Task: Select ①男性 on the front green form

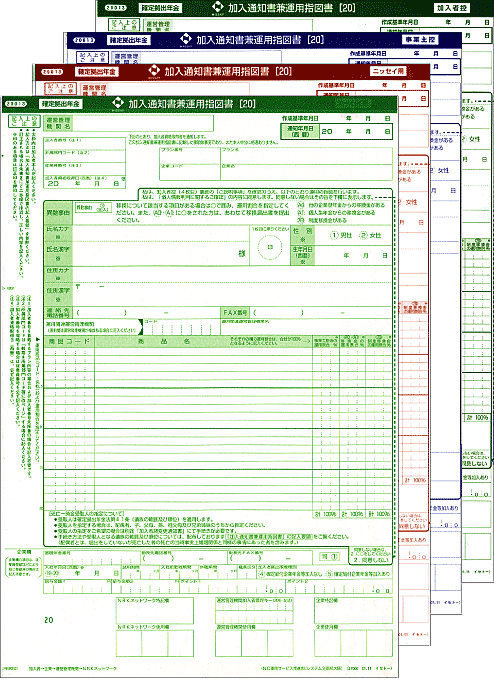Action: point(340,235)
